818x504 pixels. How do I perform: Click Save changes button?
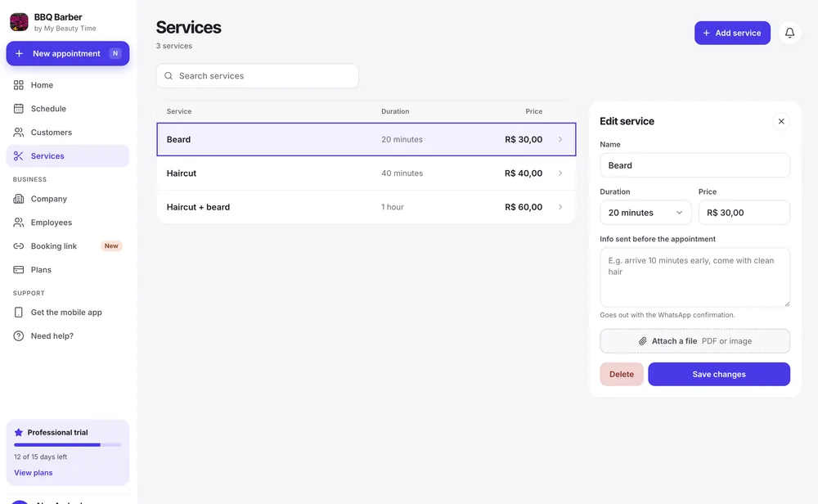pos(719,374)
